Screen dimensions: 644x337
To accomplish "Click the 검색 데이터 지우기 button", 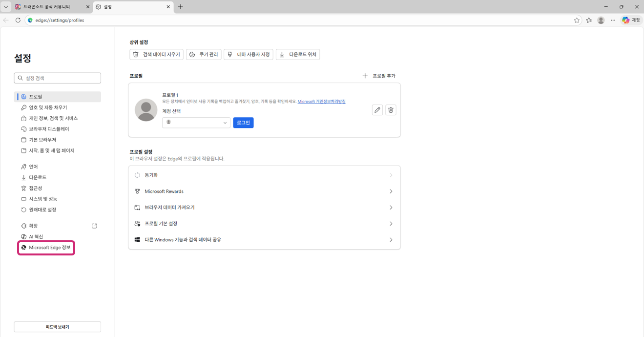I will click(x=156, y=54).
